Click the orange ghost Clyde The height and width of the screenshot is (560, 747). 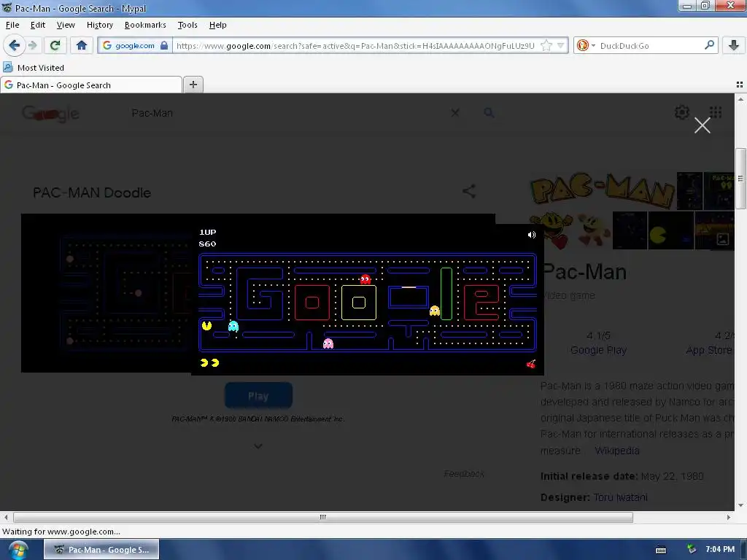click(x=435, y=311)
